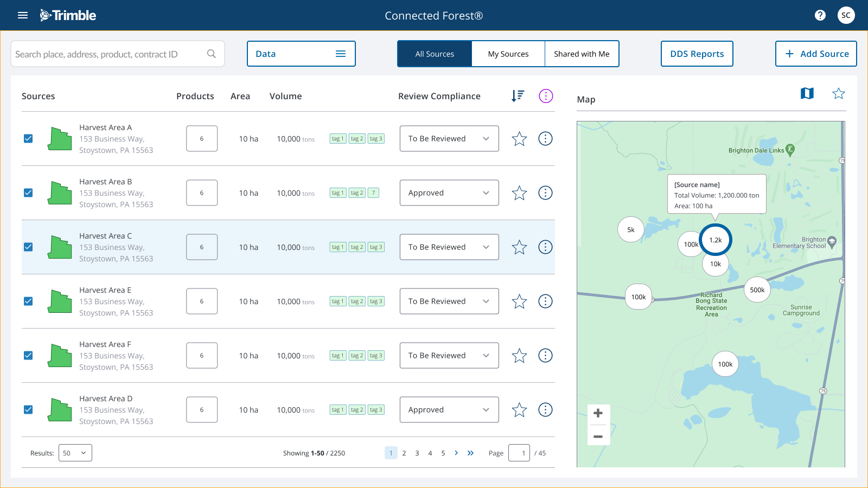The width and height of the screenshot is (868, 488).
Task: Uncheck the Harvest Area C checkbox
Action: (x=28, y=247)
